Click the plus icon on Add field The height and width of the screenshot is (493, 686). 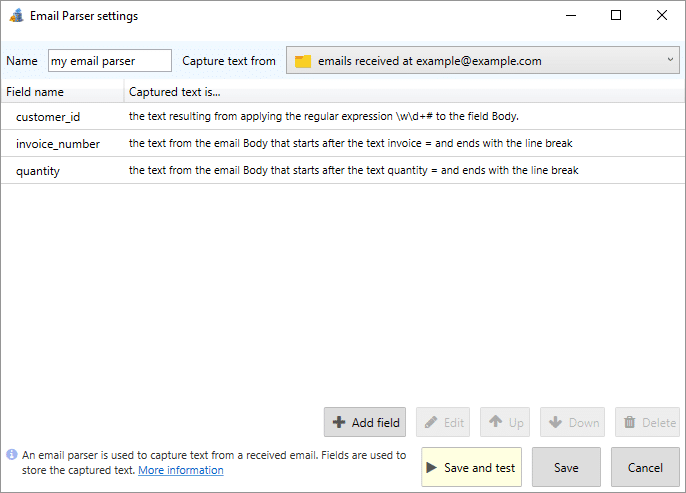pos(339,422)
